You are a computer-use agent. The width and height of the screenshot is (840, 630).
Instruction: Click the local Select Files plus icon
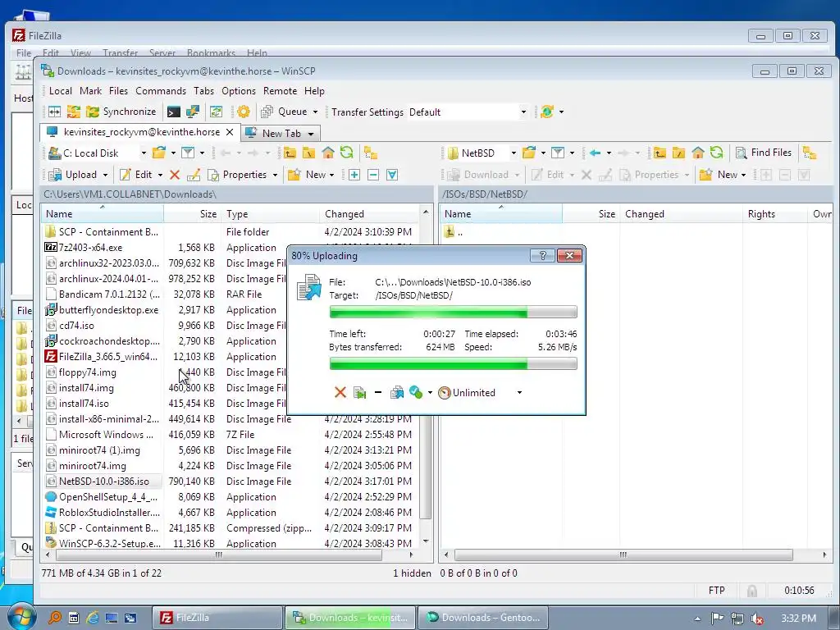tap(354, 175)
